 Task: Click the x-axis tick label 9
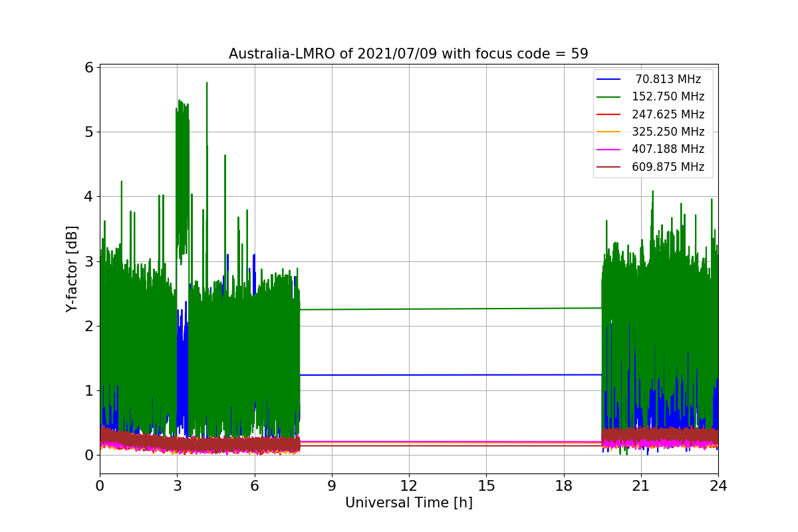click(332, 486)
